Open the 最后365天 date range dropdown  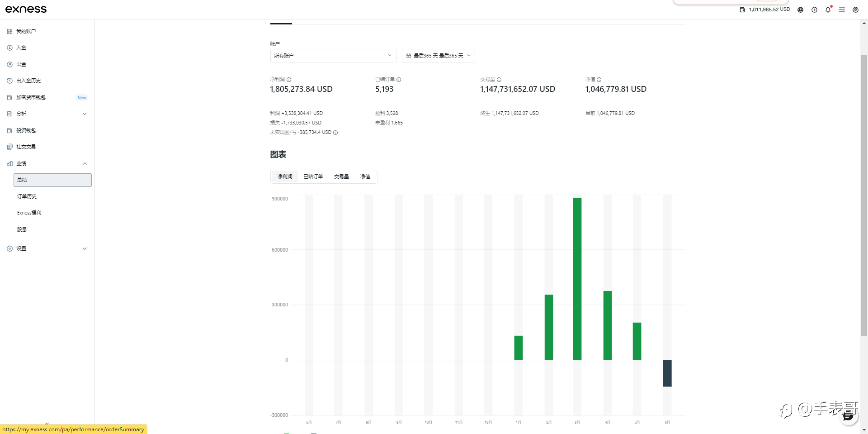[438, 56]
